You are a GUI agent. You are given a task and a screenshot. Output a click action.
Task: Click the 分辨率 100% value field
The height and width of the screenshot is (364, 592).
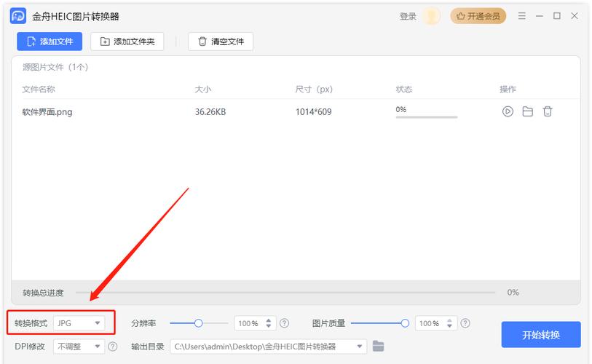[249, 323]
